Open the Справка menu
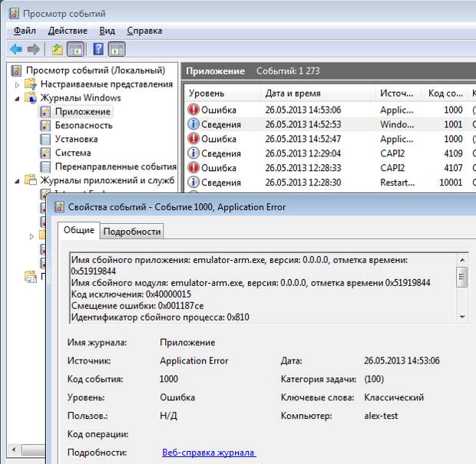 click(144, 31)
